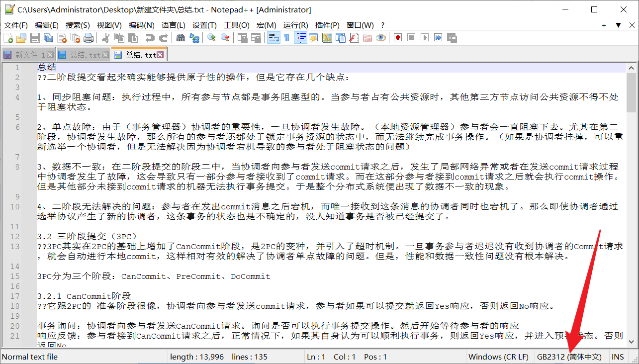This screenshot has height=364, width=639.
Task: Click the New file toolbar icon
Action: (x=8, y=38)
